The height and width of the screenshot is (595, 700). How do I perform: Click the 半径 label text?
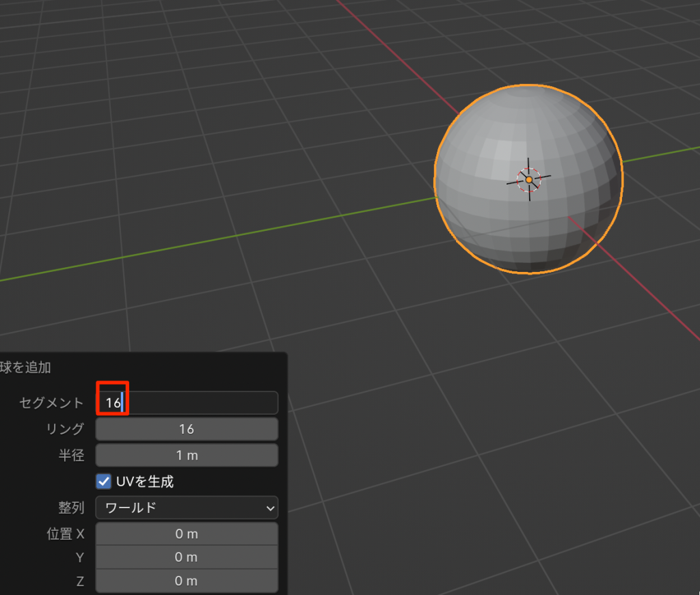click(x=71, y=455)
